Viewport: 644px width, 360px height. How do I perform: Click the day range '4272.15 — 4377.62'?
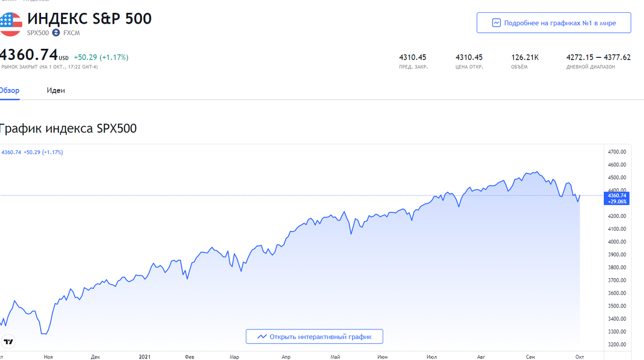(598, 57)
